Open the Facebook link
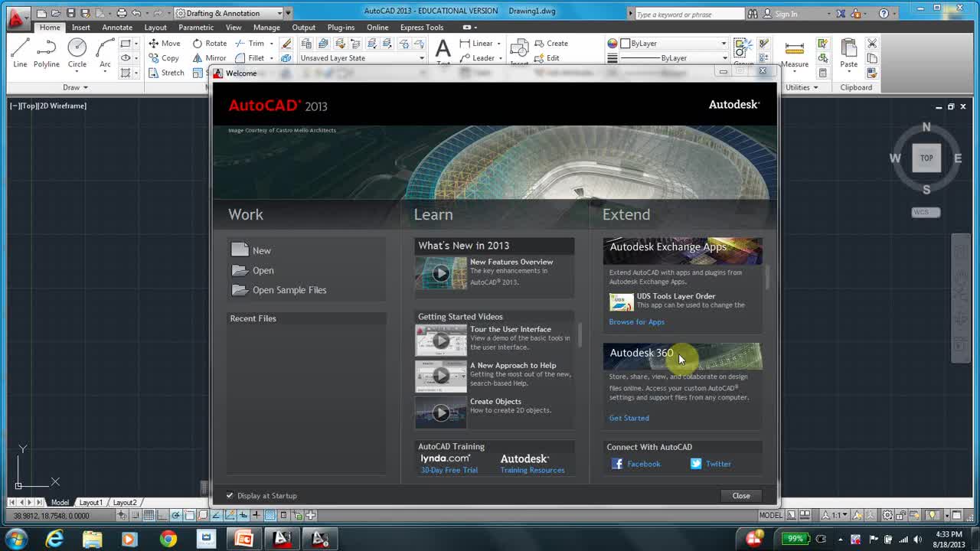This screenshot has width=980, height=551. pyautogui.click(x=635, y=464)
